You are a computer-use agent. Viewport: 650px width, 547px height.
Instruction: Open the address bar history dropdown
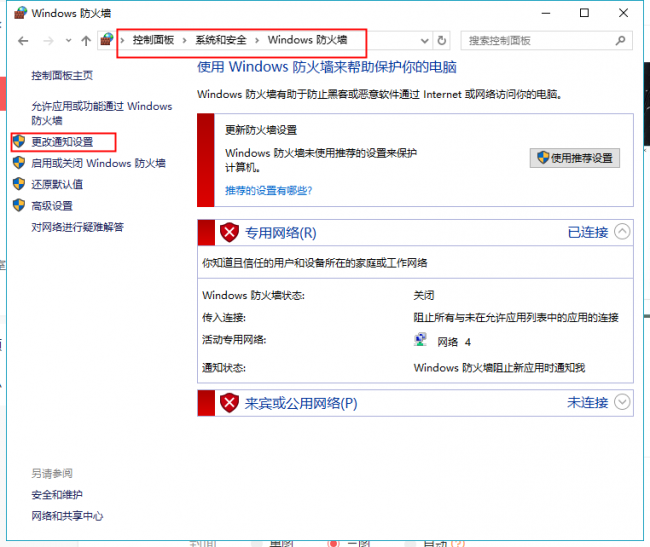(x=424, y=41)
